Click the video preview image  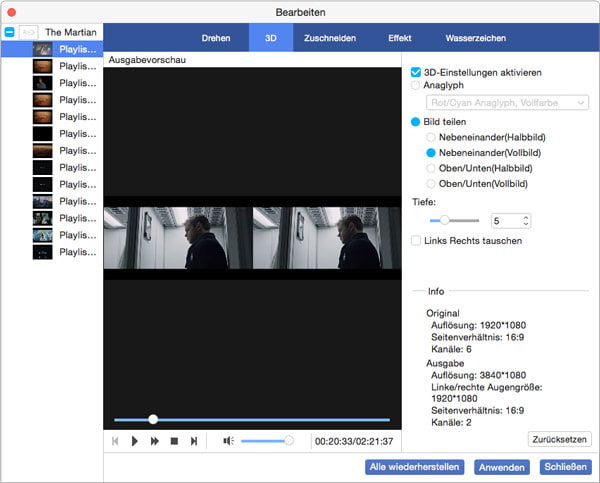(x=252, y=238)
